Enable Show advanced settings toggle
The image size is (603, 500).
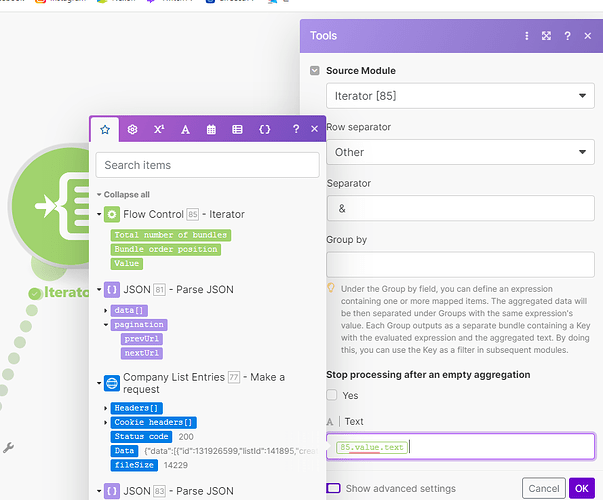coord(333,488)
